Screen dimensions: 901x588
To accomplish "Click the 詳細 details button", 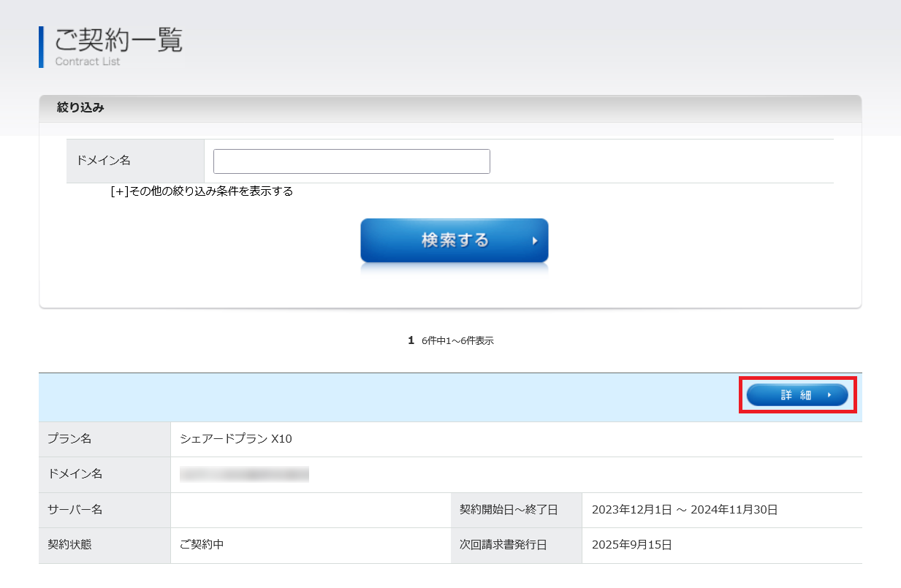I will tap(797, 395).
